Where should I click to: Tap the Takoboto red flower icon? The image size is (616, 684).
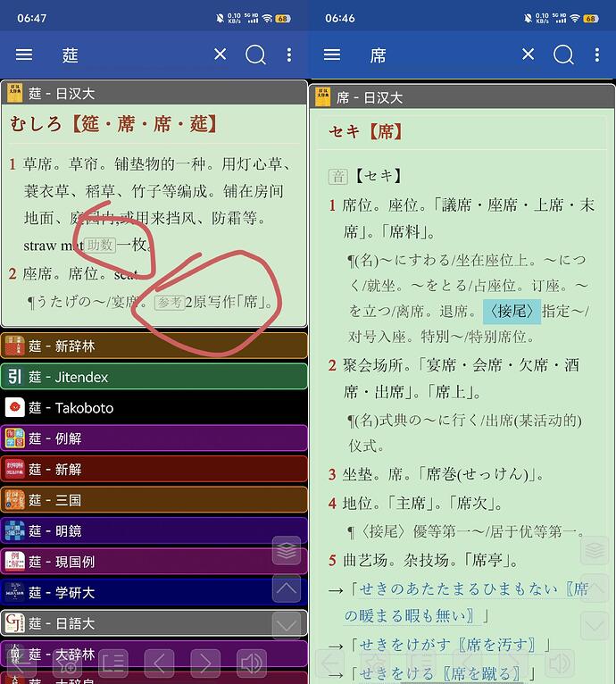coord(15,407)
